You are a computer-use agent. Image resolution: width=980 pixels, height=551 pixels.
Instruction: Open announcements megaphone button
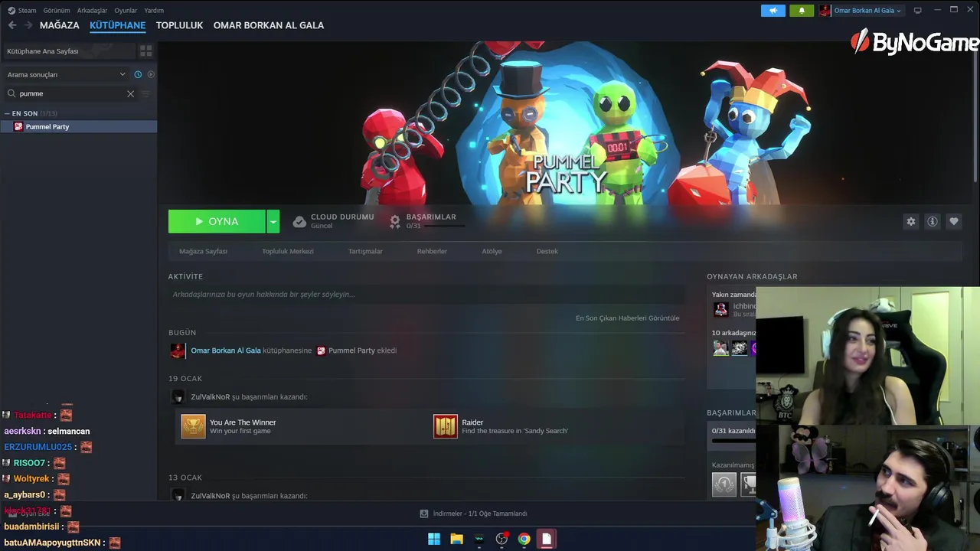point(773,11)
